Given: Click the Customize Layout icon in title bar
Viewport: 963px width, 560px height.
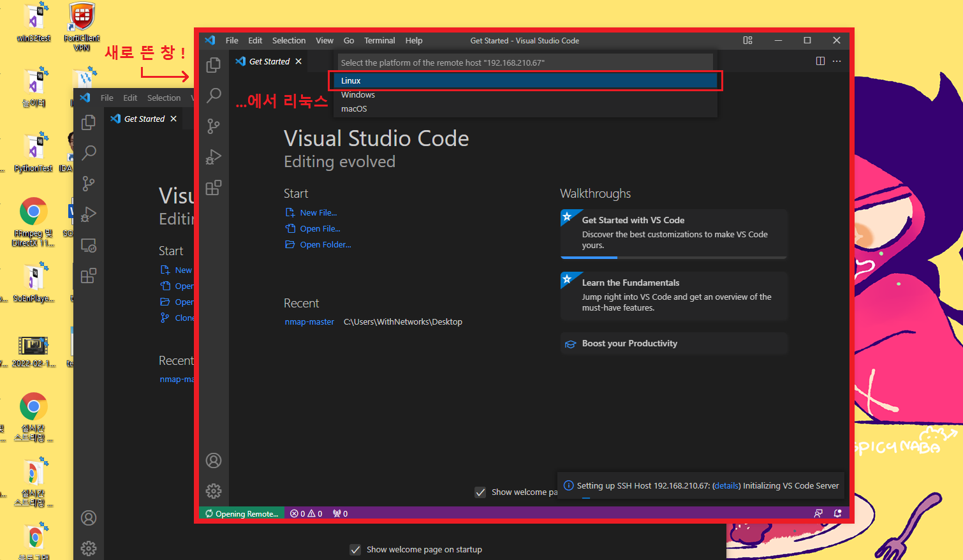Looking at the screenshot, I should point(747,40).
